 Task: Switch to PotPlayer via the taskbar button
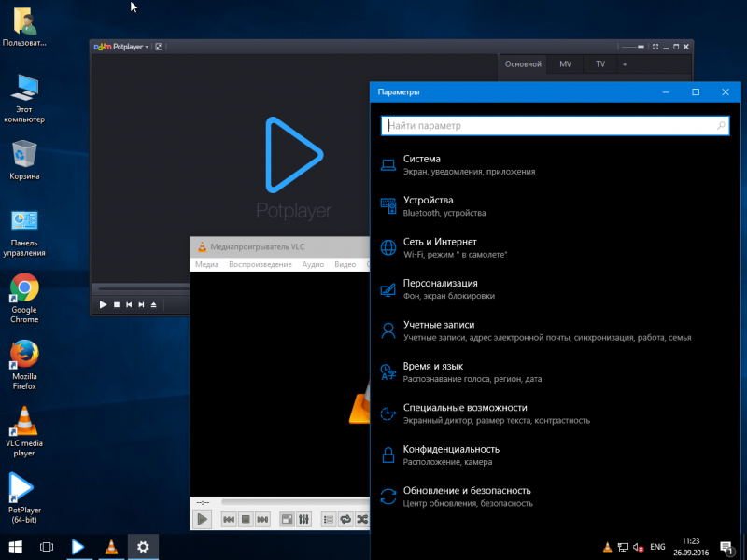pos(78,547)
